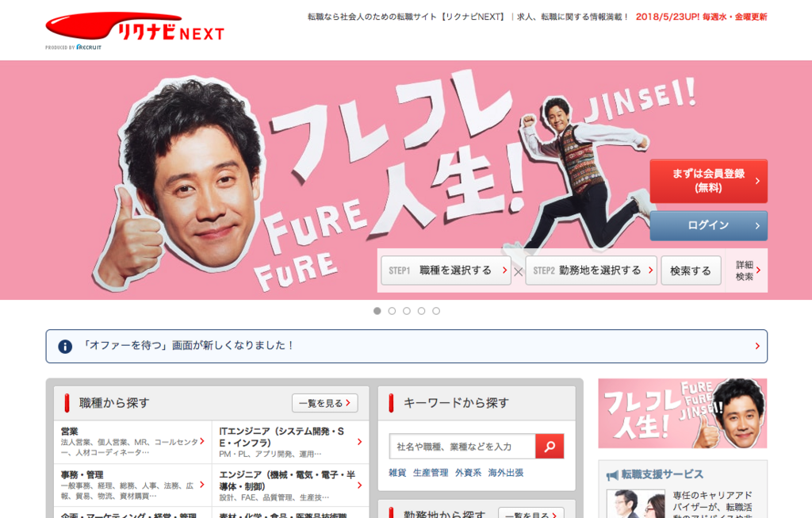Viewport: 812px width, 518px height.
Task: Click the arrow next to 営業 category
Action: tap(202, 441)
